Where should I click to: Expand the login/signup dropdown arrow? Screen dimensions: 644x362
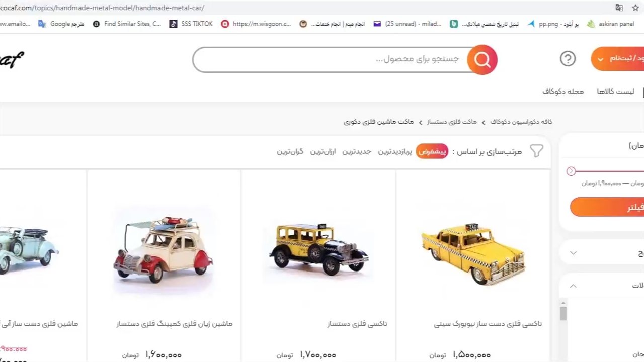(600, 59)
